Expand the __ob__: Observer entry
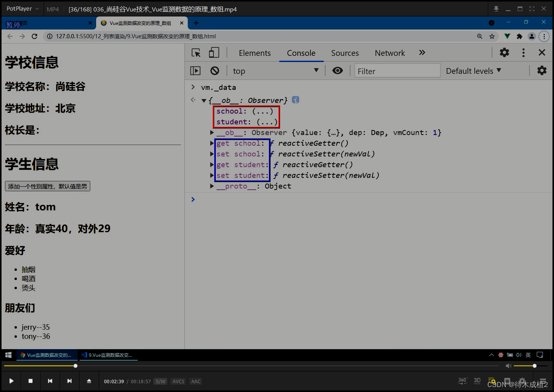 pyautogui.click(x=212, y=133)
